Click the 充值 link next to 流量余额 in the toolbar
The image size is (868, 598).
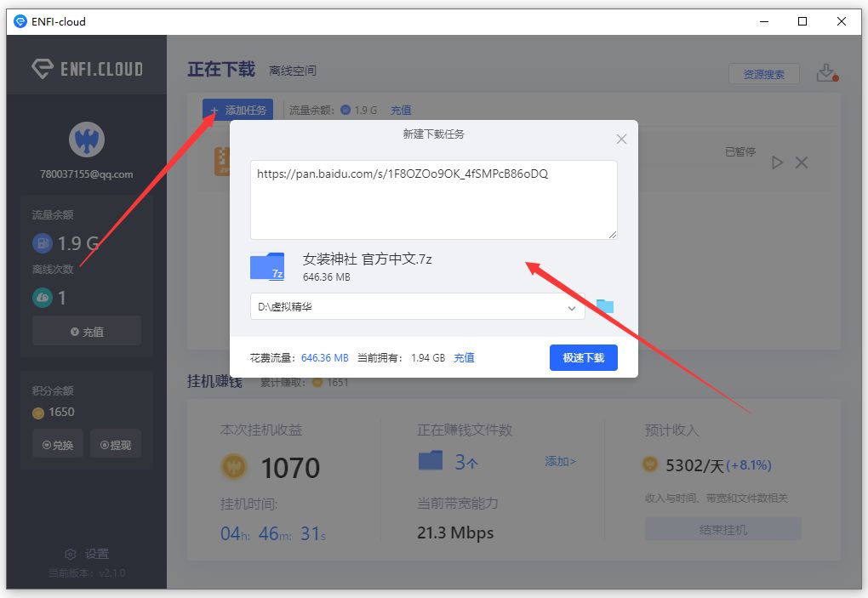(401, 110)
